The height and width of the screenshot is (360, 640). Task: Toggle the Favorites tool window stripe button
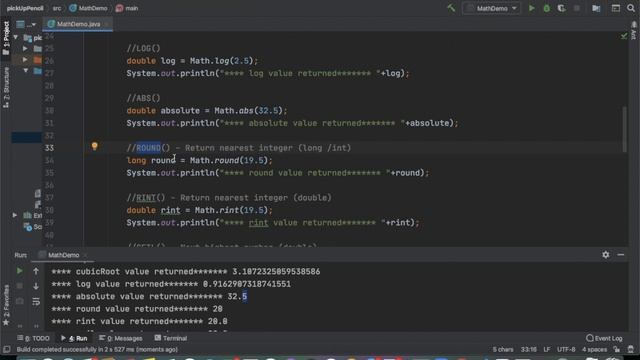(x=6, y=305)
